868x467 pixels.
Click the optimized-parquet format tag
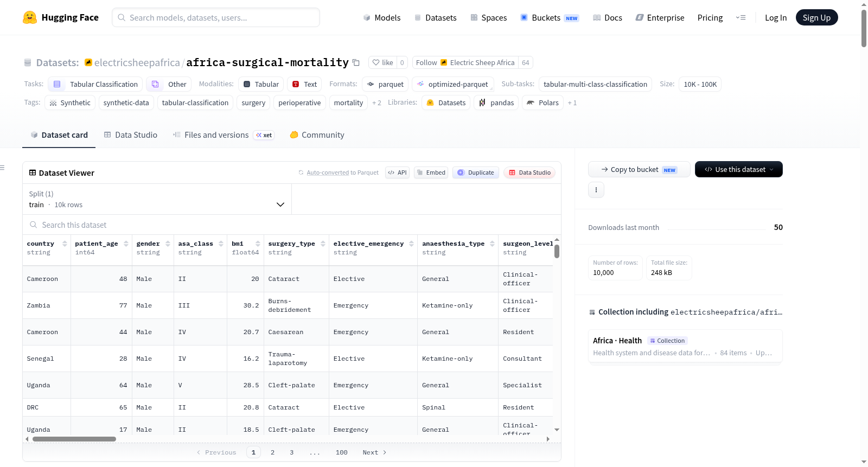452,84
